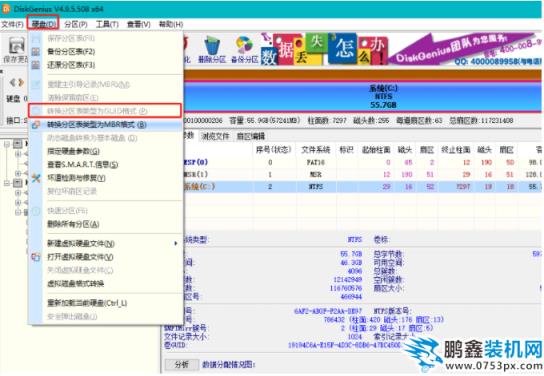Viewport: 544px width, 376px height.
Task: Click the icon beside 备份分区表(F2)
Action: point(36,52)
